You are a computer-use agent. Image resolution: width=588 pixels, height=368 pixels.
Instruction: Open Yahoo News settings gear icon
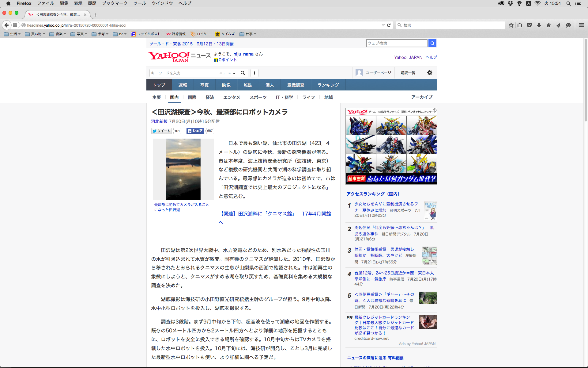(x=430, y=73)
